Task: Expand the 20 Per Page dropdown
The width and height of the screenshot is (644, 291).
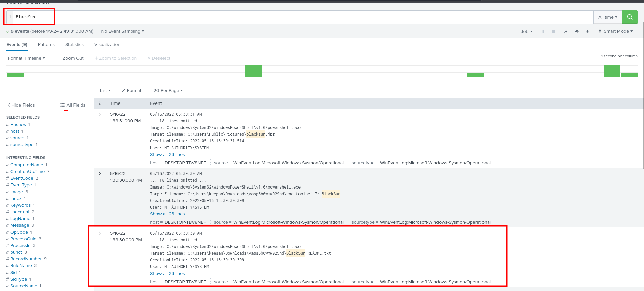Action: (x=168, y=91)
